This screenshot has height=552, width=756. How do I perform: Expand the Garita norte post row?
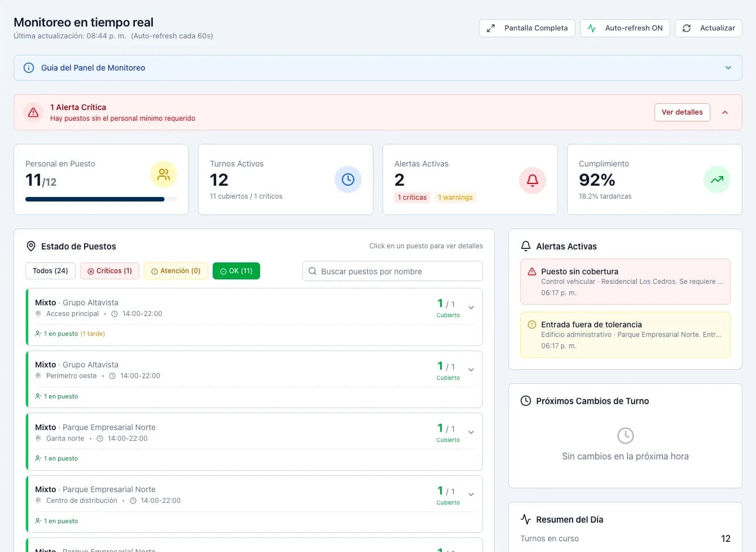pyautogui.click(x=471, y=432)
